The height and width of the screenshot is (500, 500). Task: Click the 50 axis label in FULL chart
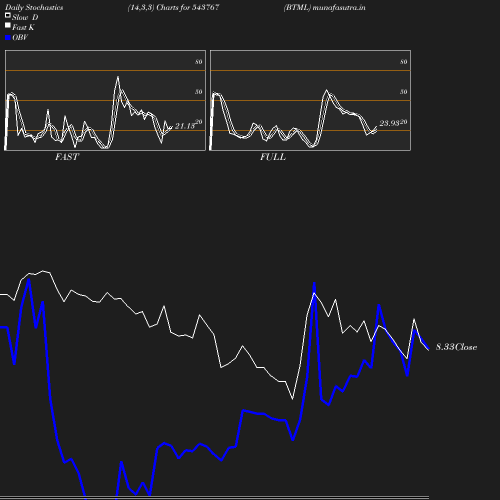(404, 92)
